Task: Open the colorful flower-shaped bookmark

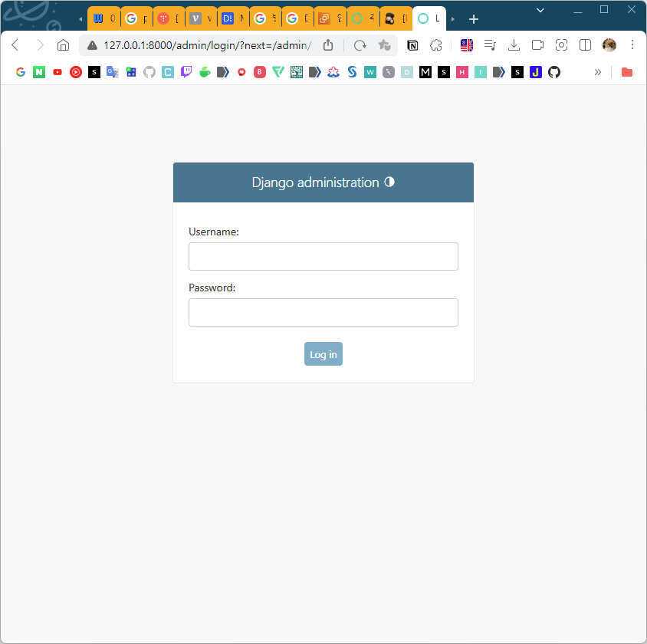Action: pyautogui.click(x=333, y=72)
